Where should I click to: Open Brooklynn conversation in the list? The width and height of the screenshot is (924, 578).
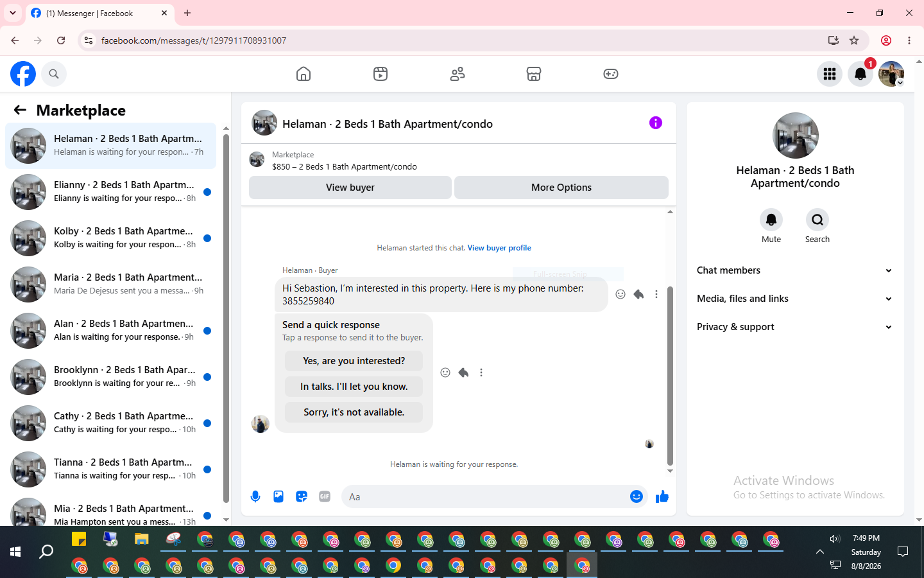coord(110,377)
